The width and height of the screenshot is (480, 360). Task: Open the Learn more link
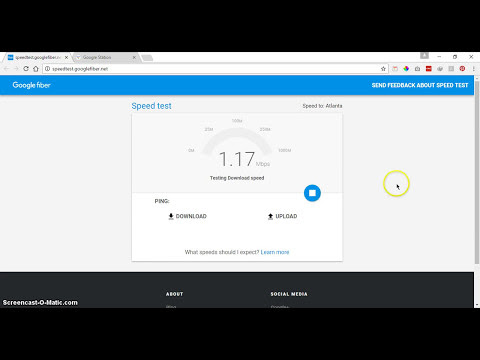click(275, 252)
